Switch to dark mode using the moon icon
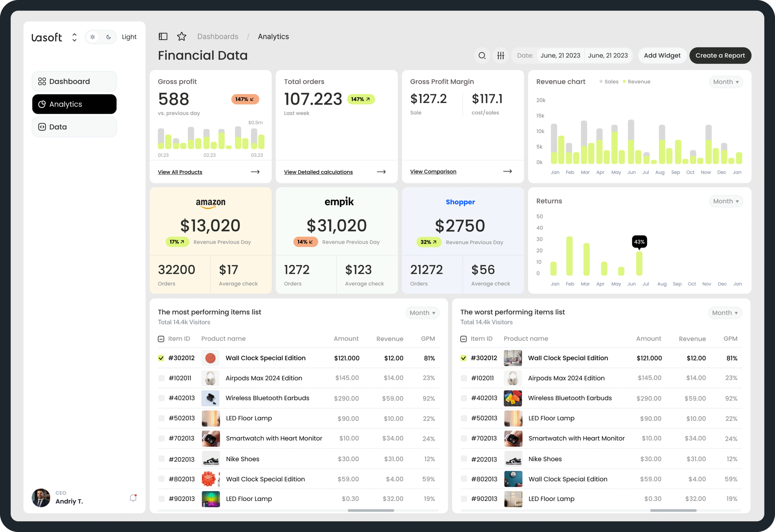775x532 pixels. (x=109, y=37)
